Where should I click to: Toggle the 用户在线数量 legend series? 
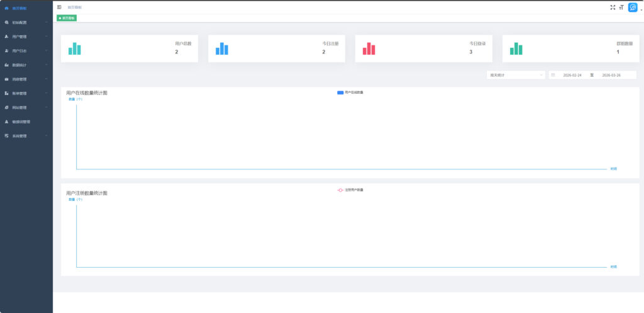350,93
